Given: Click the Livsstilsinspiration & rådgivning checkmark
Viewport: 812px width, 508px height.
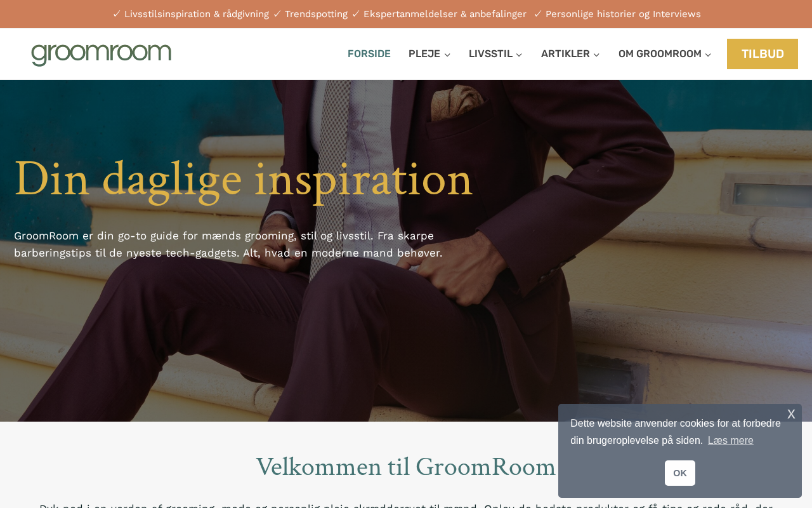Looking at the screenshot, I should (x=117, y=14).
